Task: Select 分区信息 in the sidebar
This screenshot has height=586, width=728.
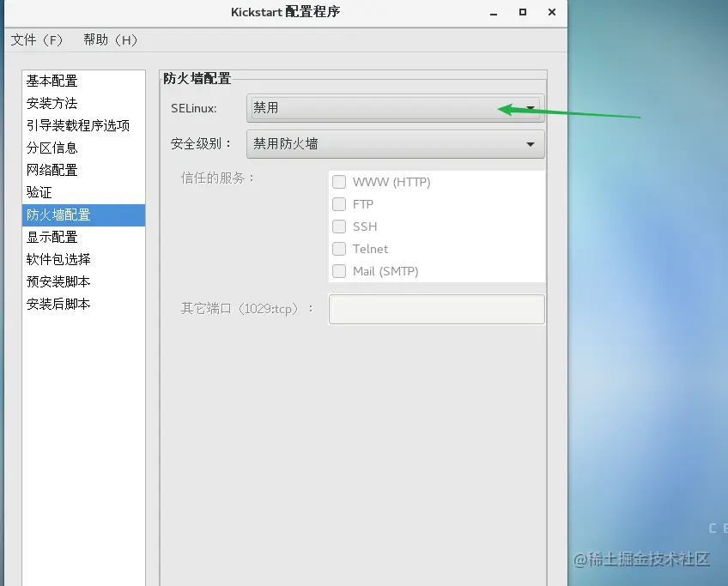Action: [53, 148]
